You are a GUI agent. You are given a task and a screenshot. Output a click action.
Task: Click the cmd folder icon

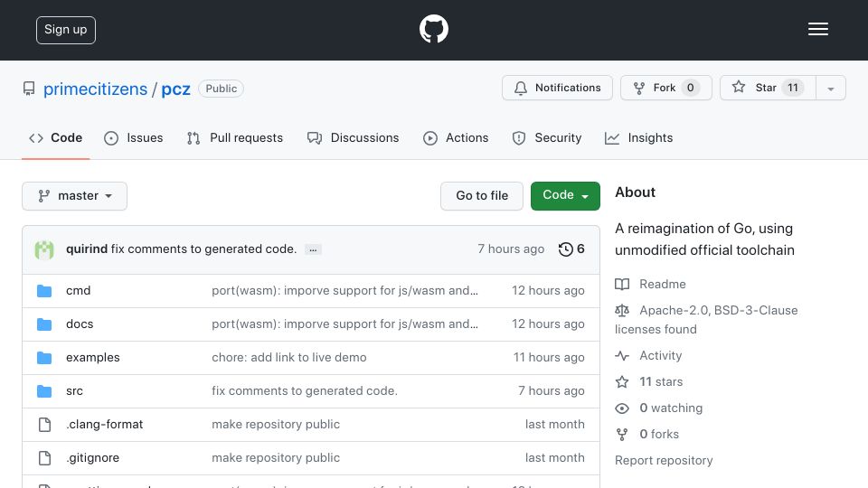44,291
